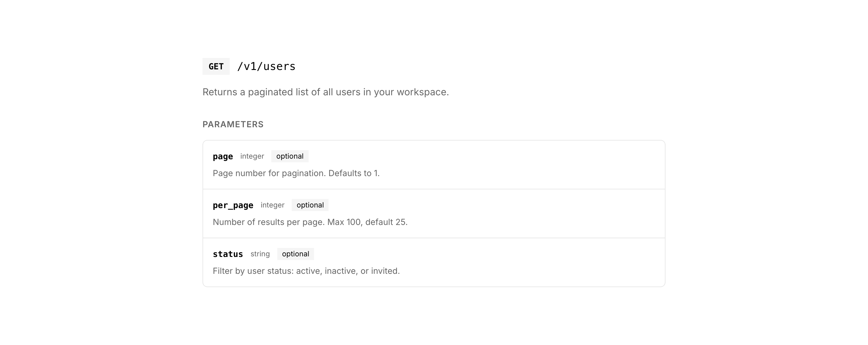The width and height of the screenshot is (868, 345).
Task: Click the GET method badge
Action: (216, 66)
